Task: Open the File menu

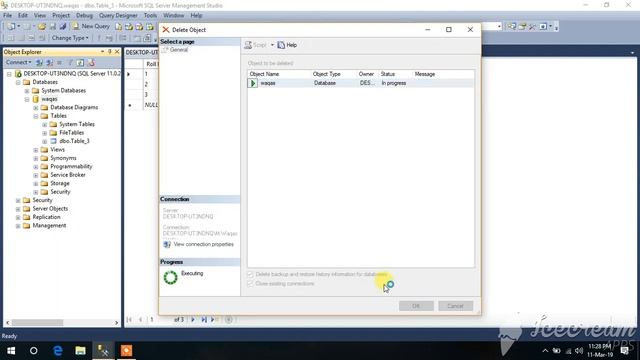Action: click(x=7, y=16)
